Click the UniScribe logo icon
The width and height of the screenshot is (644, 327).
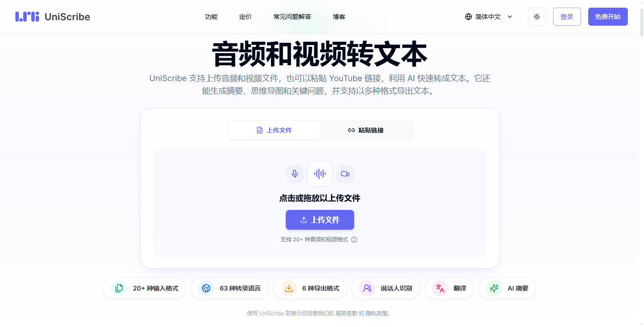[x=27, y=17]
